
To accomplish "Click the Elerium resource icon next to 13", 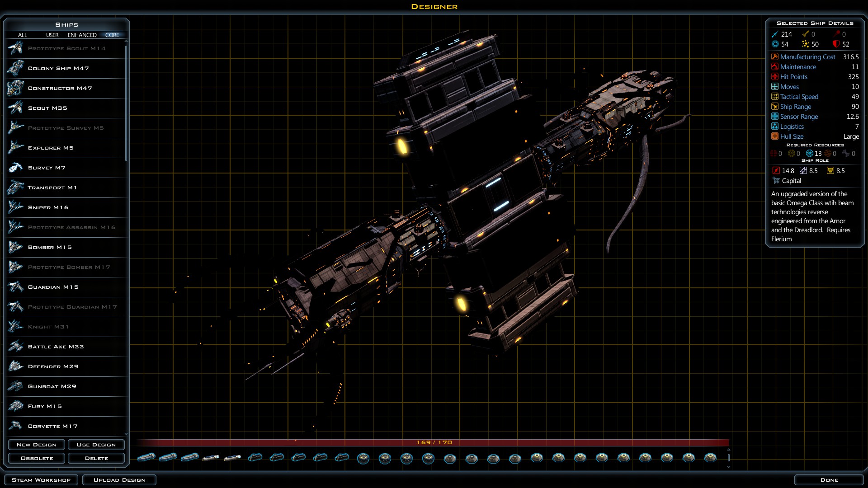I will pyautogui.click(x=810, y=154).
